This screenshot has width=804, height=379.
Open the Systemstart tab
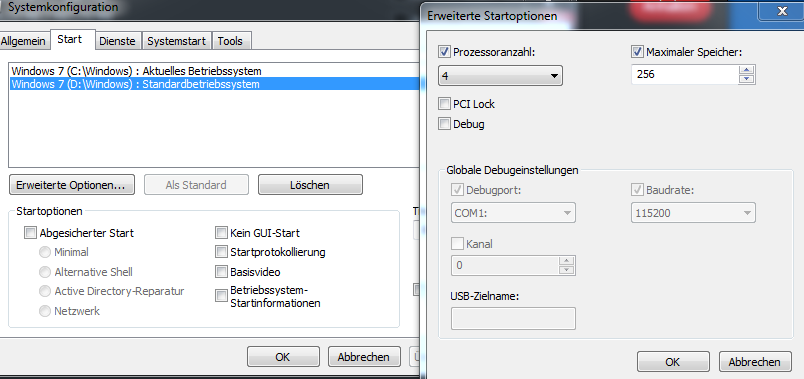pyautogui.click(x=176, y=42)
